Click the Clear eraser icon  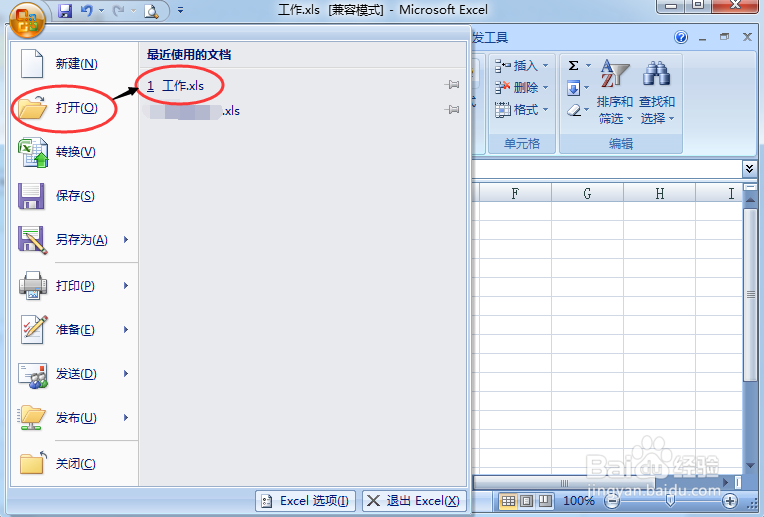pos(574,111)
